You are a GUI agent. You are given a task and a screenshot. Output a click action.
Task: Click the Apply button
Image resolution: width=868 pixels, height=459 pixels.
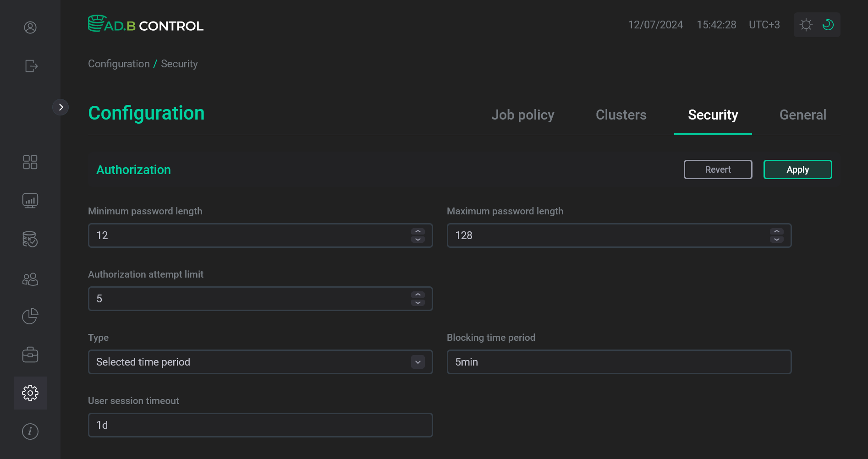click(797, 169)
